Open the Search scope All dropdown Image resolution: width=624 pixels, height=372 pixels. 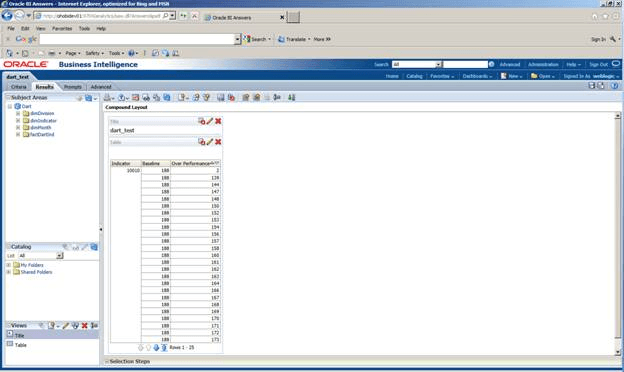(438, 64)
